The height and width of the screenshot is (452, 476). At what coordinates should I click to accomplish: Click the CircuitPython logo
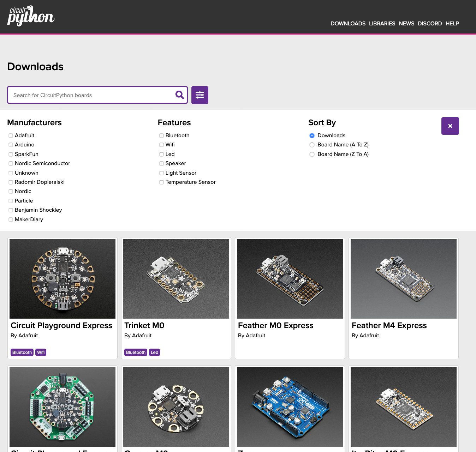pyautogui.click(x=31, y=16)
